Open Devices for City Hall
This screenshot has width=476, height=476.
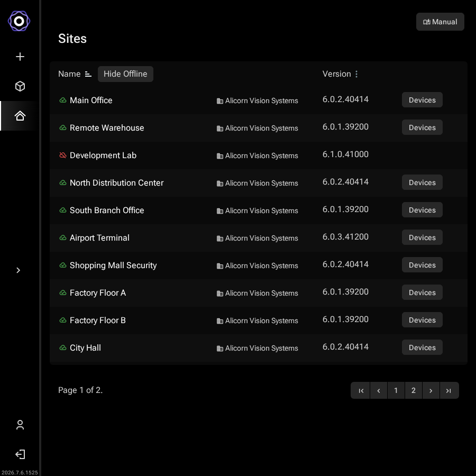pos(422,347)
